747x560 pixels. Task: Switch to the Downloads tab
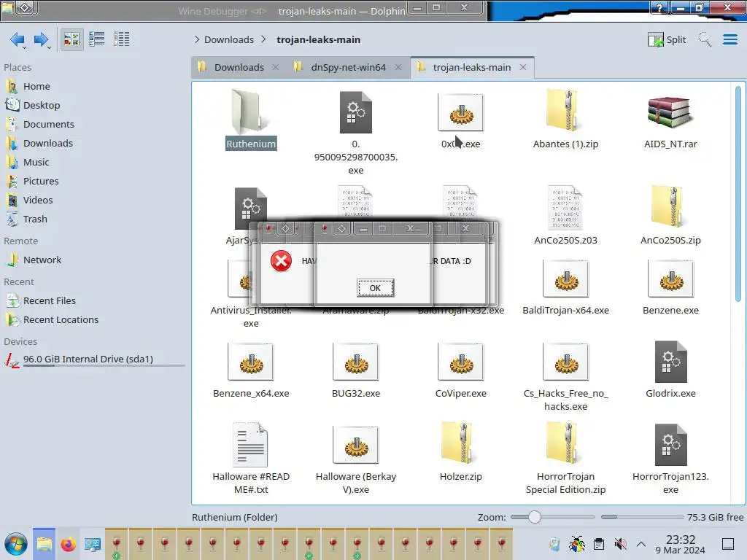point(239,67)
